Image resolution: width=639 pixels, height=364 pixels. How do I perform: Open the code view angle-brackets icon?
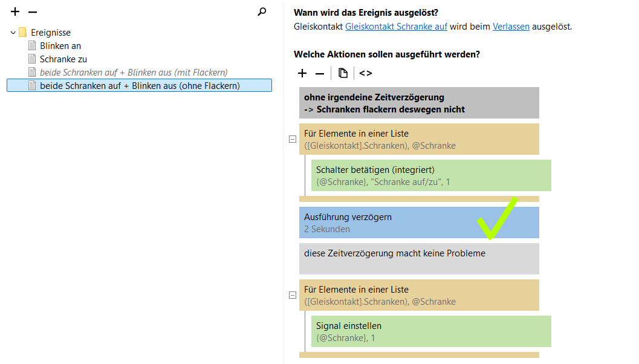[x=366, y=73]
